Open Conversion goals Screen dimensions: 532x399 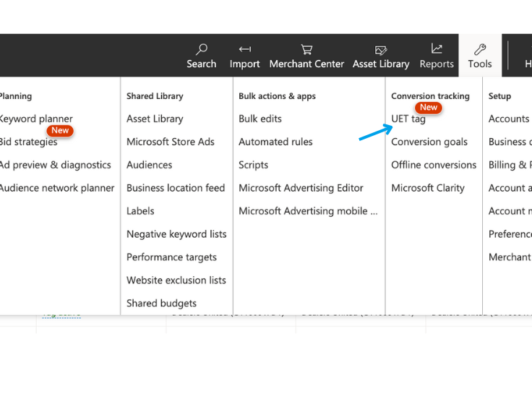(429, 142)
